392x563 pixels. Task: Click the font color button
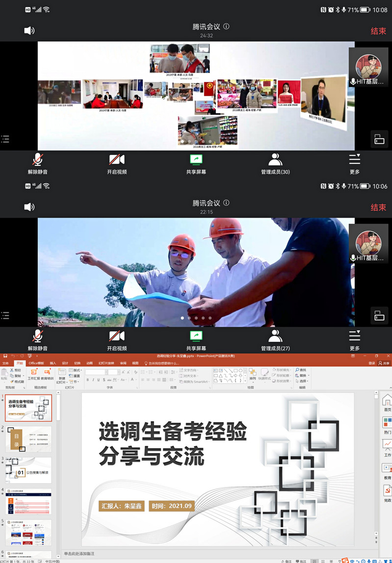tap(133, 380)
